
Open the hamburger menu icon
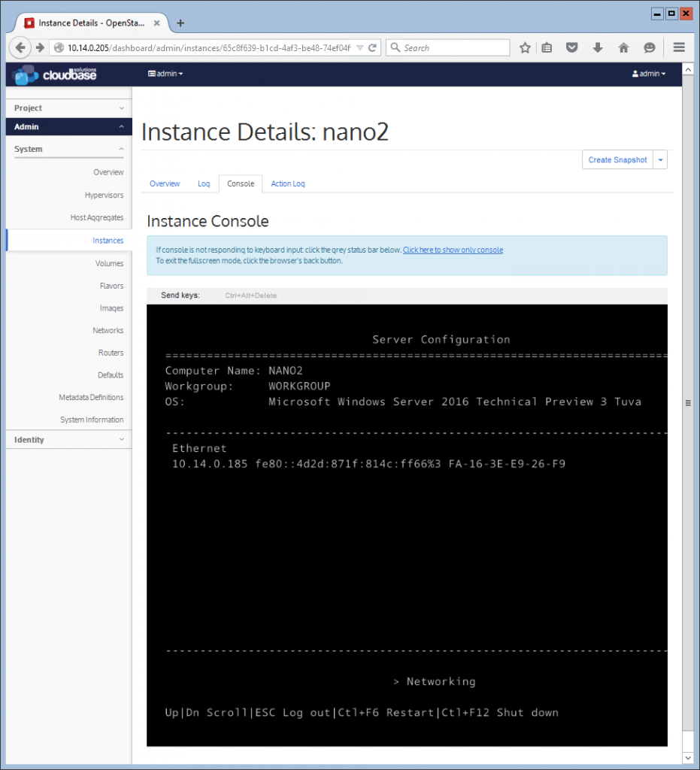coord(678,47)
